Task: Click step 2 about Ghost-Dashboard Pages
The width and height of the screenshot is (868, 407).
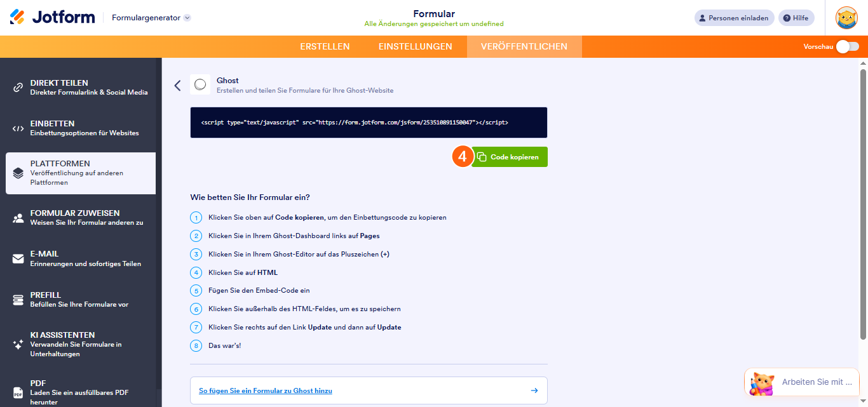Action: (x=294, y=236)
